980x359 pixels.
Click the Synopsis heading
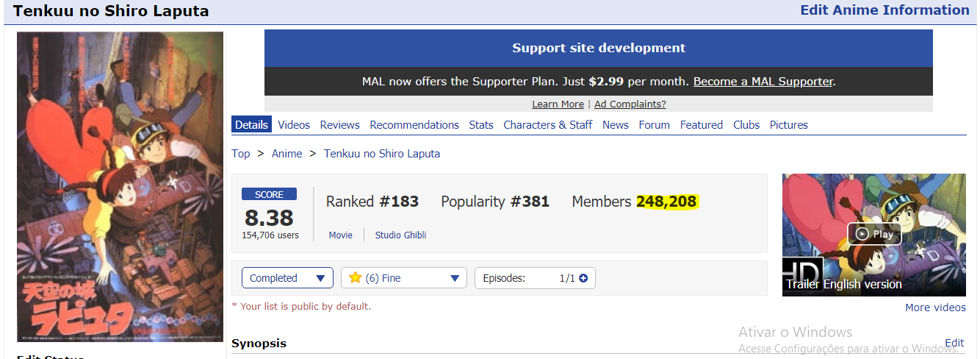click(259, 344)
